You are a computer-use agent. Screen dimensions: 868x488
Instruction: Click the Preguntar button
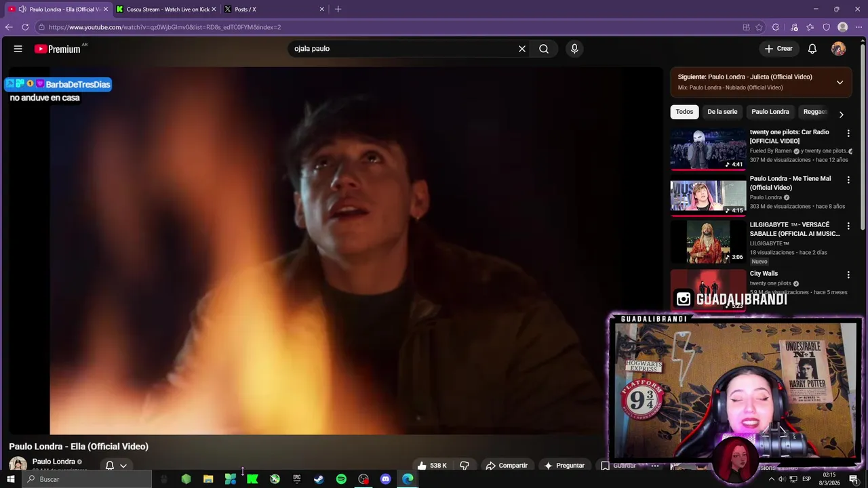564,466
